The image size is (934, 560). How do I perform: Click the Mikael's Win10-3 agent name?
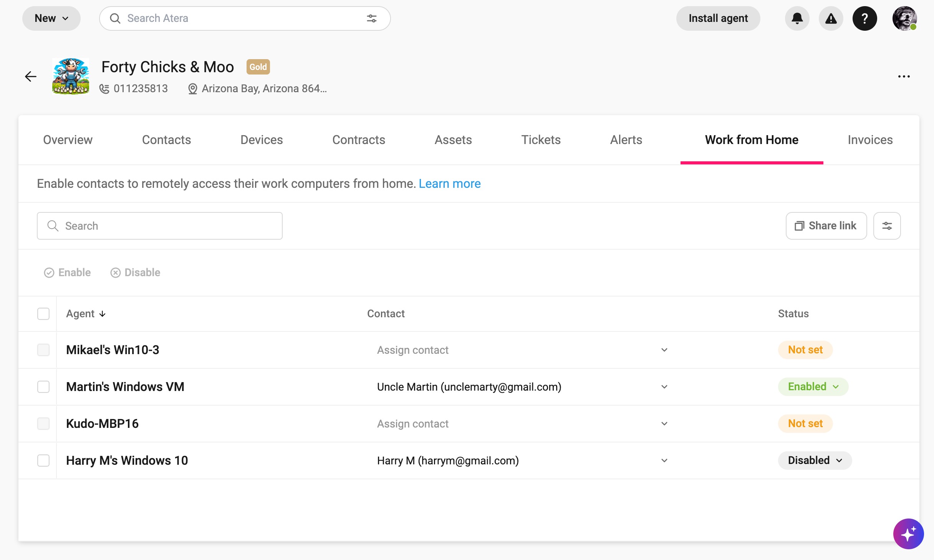click(113, 350)
